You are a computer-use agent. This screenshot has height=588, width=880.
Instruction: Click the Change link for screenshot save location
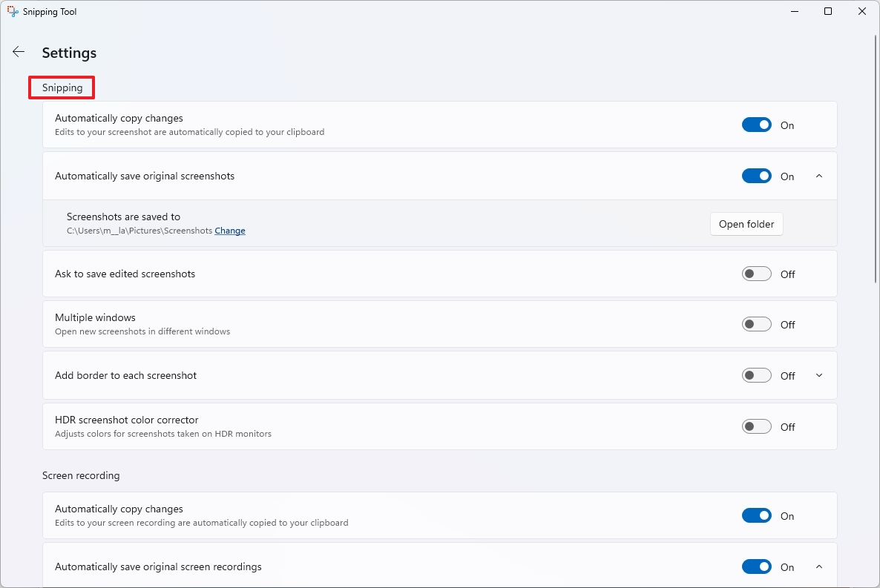(229, 231)
